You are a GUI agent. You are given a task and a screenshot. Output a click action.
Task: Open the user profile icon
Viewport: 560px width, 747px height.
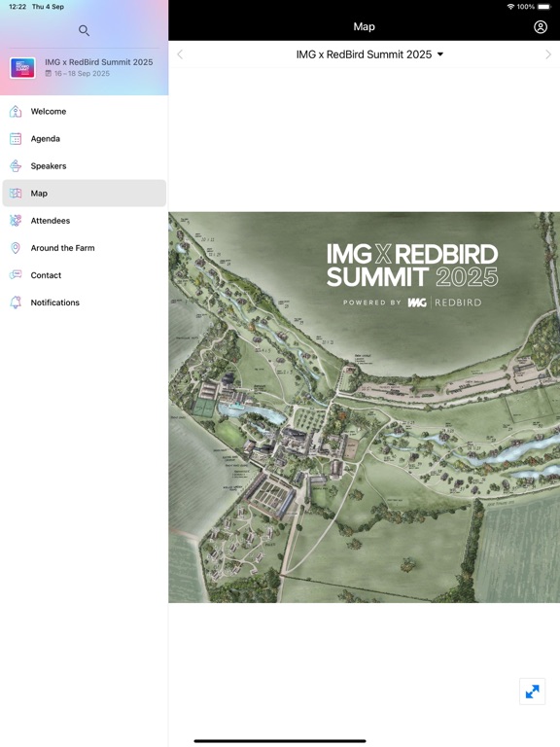click(540, 26)
